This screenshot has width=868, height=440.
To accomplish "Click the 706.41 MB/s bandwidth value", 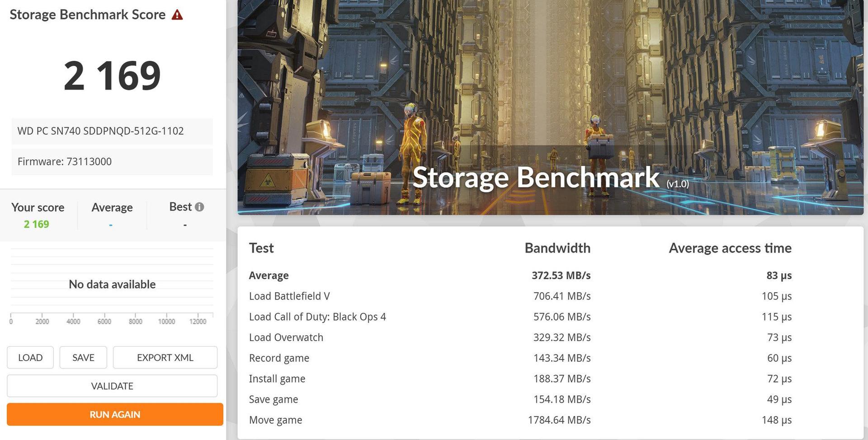I will click(562, 296).
